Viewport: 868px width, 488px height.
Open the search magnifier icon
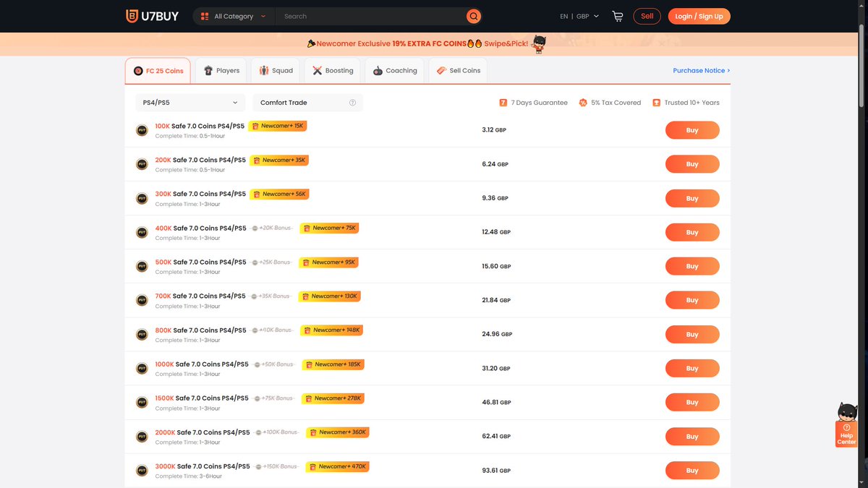[474, 15]
